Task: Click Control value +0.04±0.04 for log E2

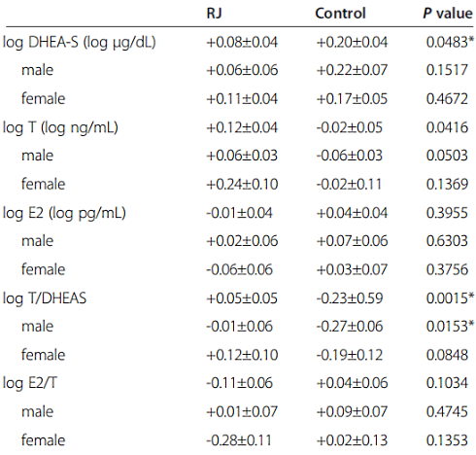Action: pyautogui.click(x=352, y=213)
